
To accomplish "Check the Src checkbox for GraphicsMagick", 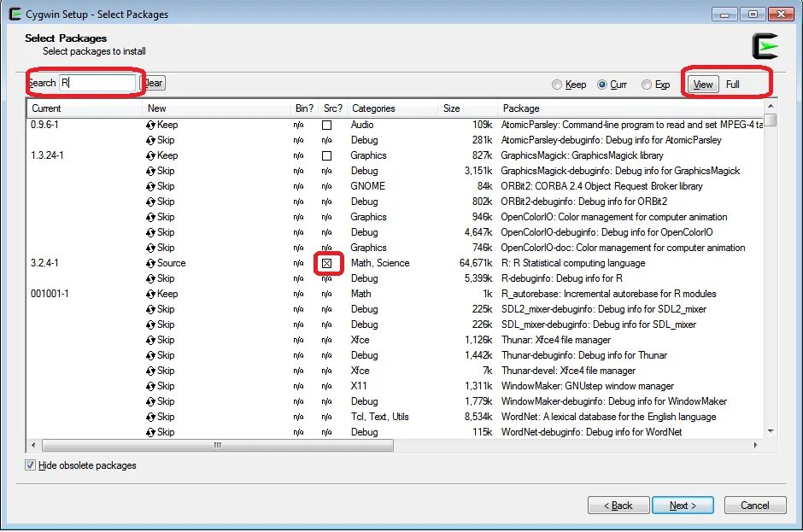I will [x=326, y=155].
